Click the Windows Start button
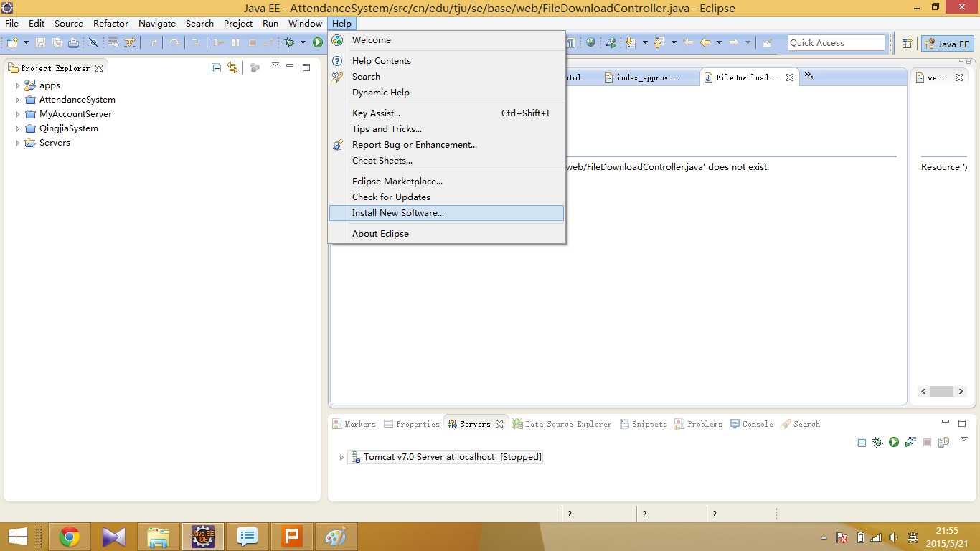This screenshot has height=551, width=980. pyautogui.click(x=17, y=537)
